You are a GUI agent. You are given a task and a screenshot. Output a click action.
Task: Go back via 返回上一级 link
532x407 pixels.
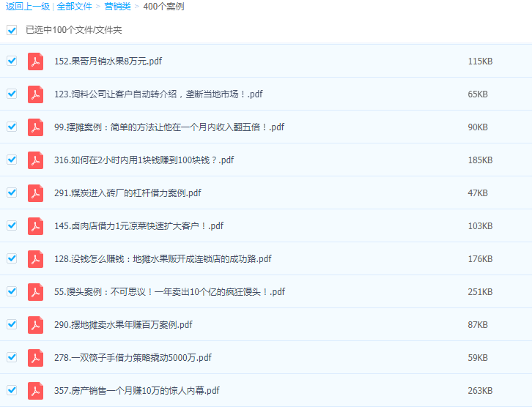tap(28, 7)
